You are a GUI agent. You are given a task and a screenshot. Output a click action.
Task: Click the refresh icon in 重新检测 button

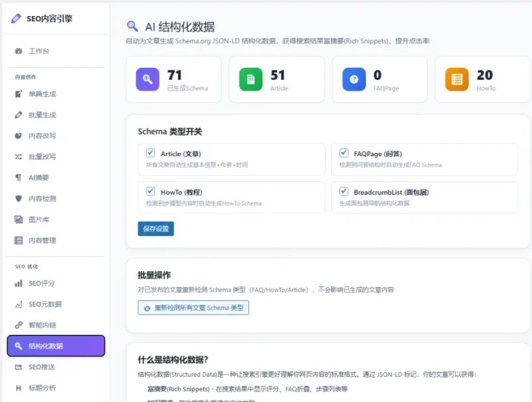pos(147,308)
